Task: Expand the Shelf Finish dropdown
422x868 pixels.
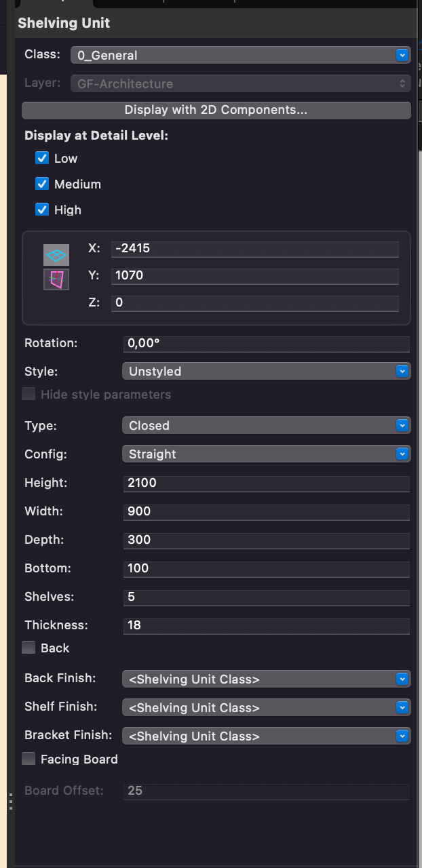Action: 266,708
